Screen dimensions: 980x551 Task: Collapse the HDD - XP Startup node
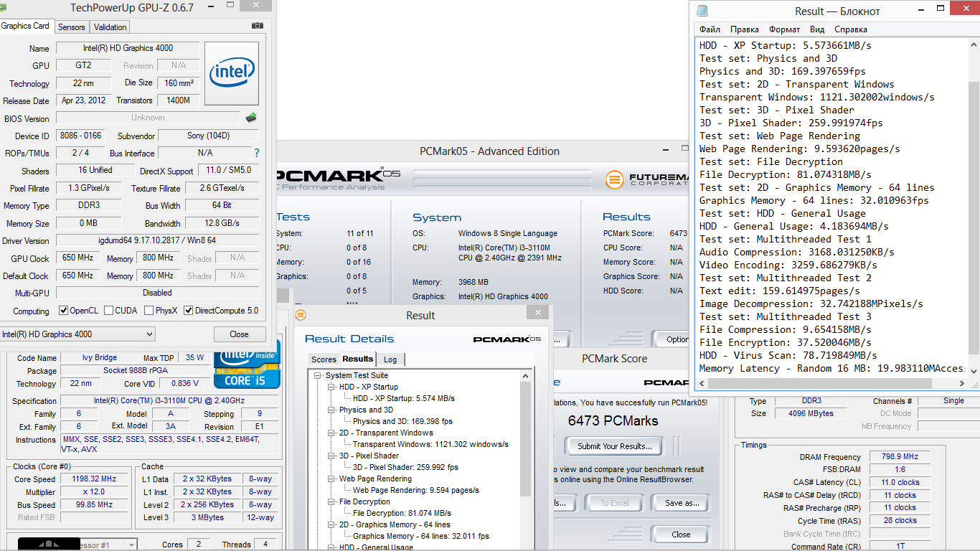[332, 387]
